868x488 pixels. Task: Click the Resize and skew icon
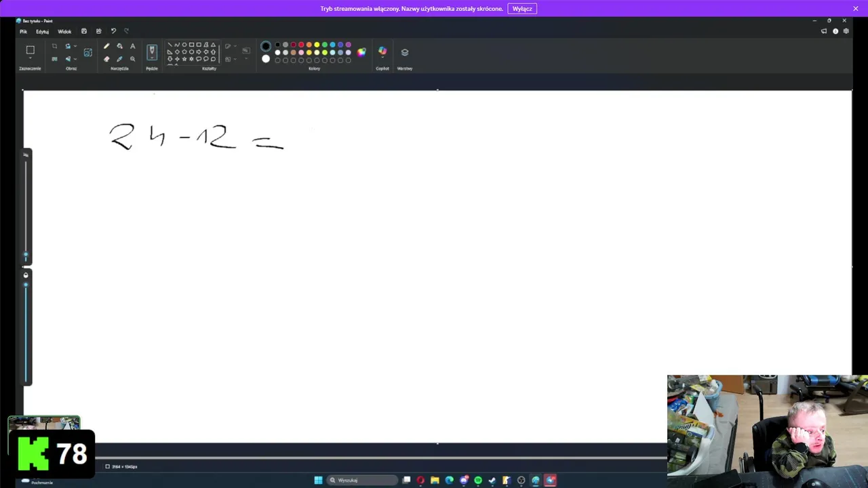54,59
